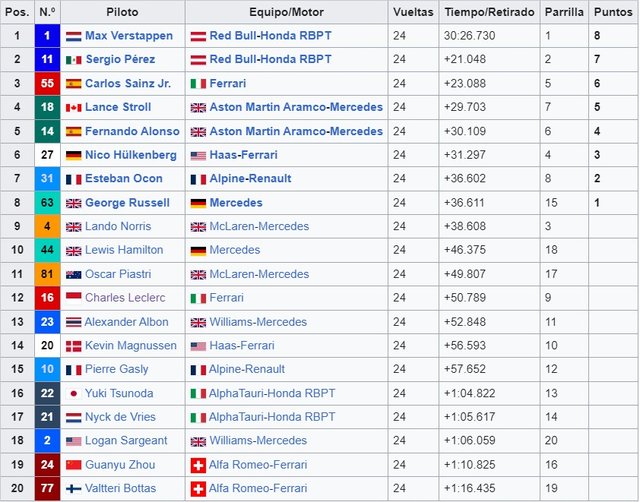Click the Swiss flag in Guanyu Zhou's team cell

(198, 465)
